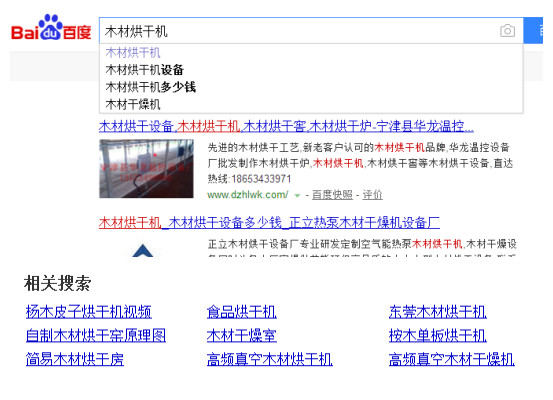Image resolution: width=553 pixels, height=400 pixels.
Task: Click the 正立 result logo thumbnail
Action: click(143, 250)
